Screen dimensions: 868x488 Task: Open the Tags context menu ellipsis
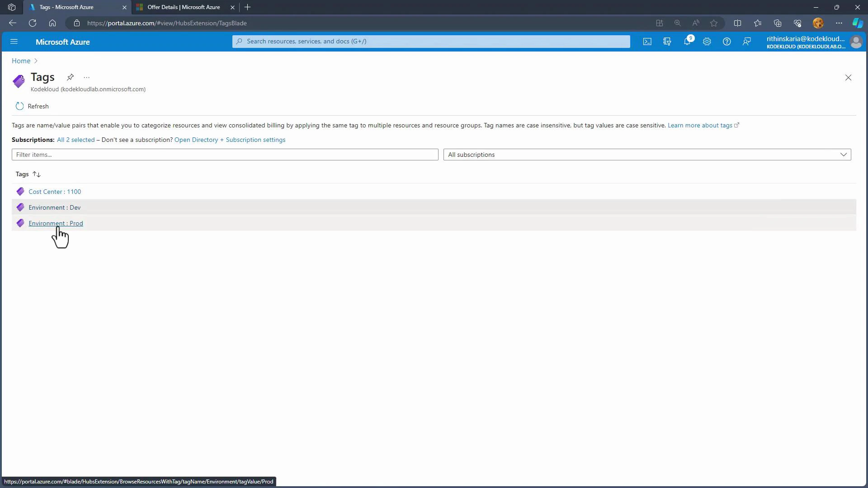pyautogui.click(x=86, y=77)
